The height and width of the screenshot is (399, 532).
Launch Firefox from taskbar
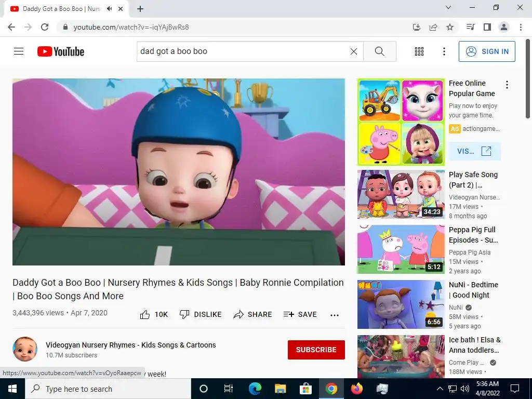(356, 389)
